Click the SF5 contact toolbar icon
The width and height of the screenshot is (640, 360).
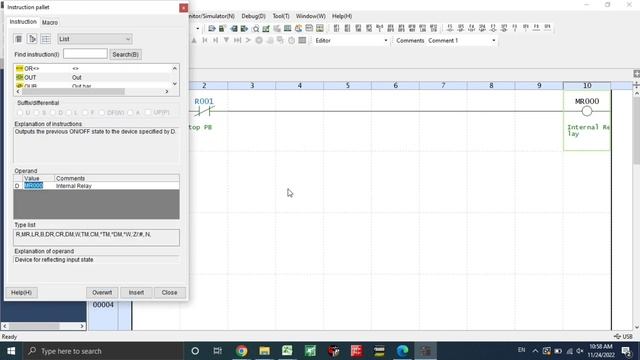pyautogui.click(x=461, y=28)
